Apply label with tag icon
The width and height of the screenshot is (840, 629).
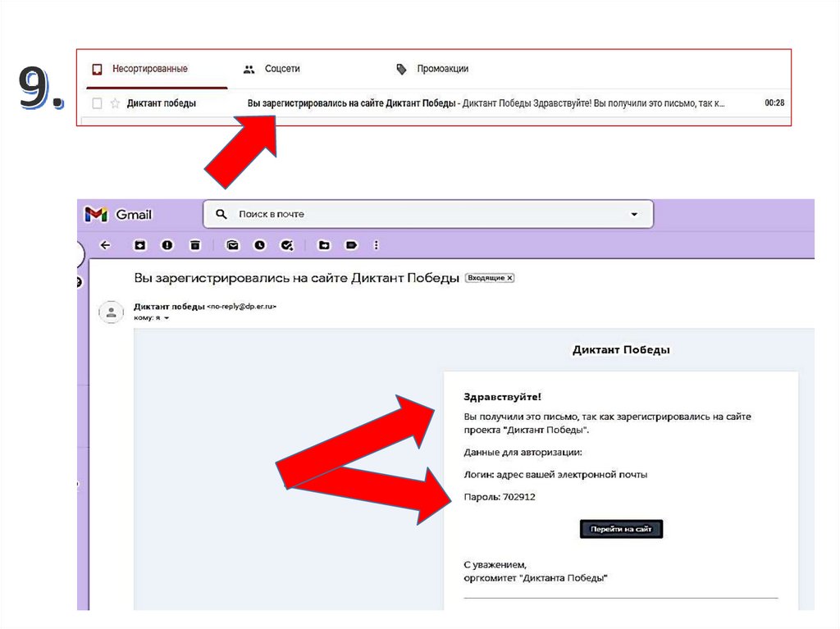351,245
